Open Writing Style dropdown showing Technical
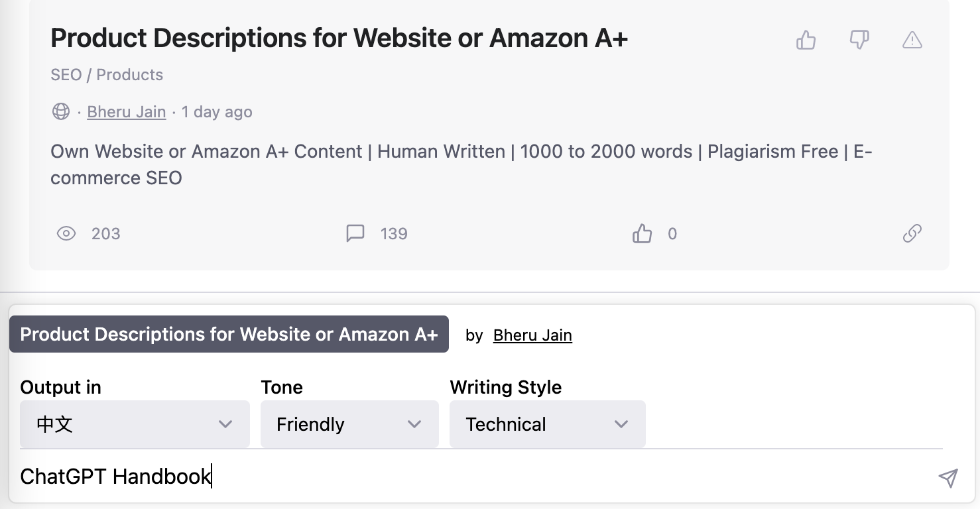The image size is (980, 509). (x=547, y=424)
